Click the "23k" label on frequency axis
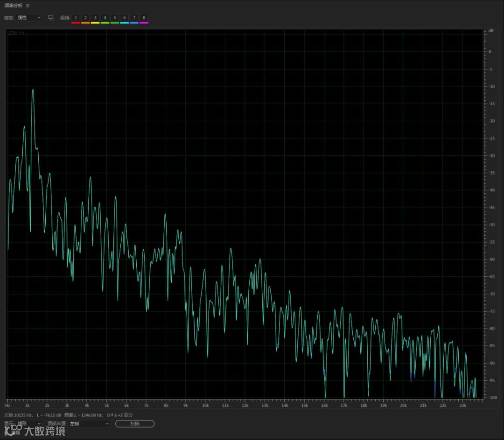 point(463,405)
